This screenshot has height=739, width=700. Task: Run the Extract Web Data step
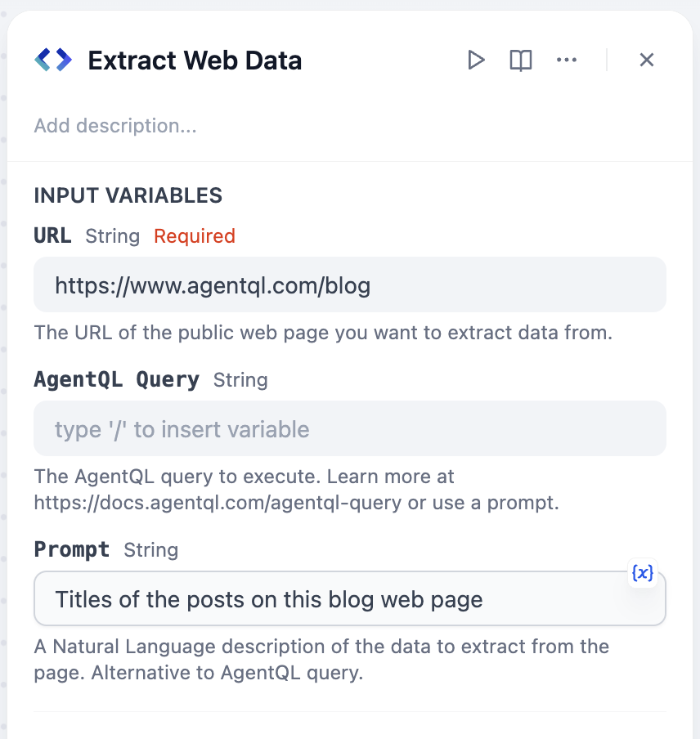click(476, 60)
